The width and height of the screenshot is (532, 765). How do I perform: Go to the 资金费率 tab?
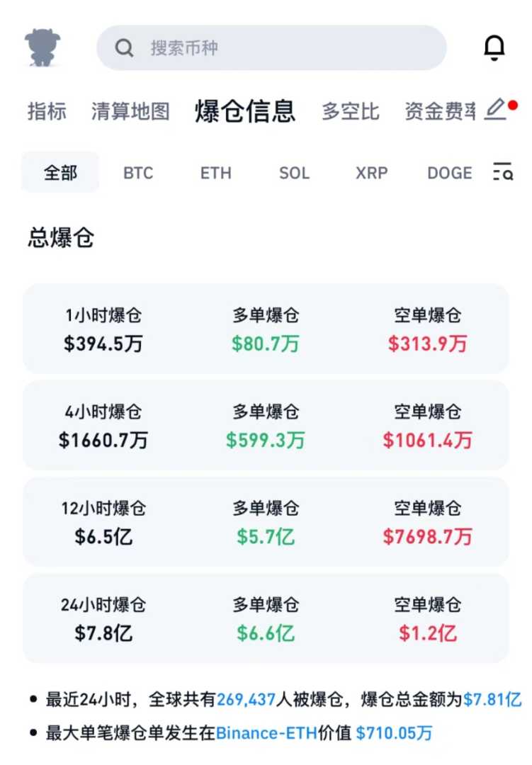440,111
